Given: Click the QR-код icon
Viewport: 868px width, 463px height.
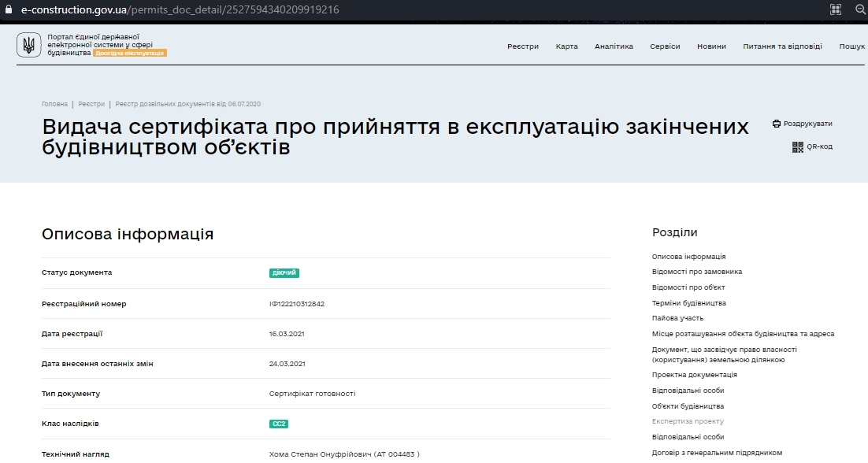Looking at the screenshot, I should tap(798, 146).
